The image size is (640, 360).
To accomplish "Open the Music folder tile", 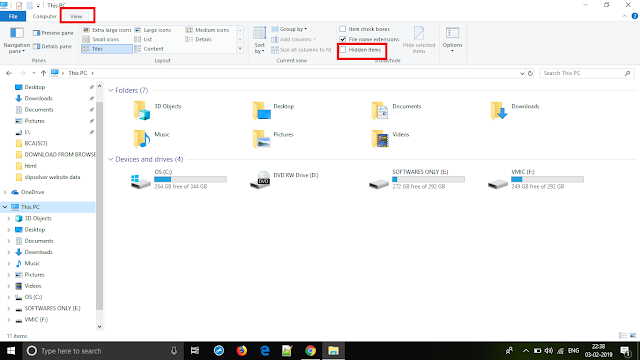I will [x=152, y=138].
